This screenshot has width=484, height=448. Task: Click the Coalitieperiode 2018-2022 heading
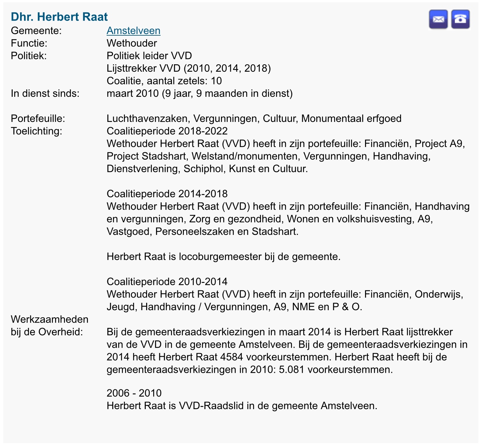tap(167, 131)
